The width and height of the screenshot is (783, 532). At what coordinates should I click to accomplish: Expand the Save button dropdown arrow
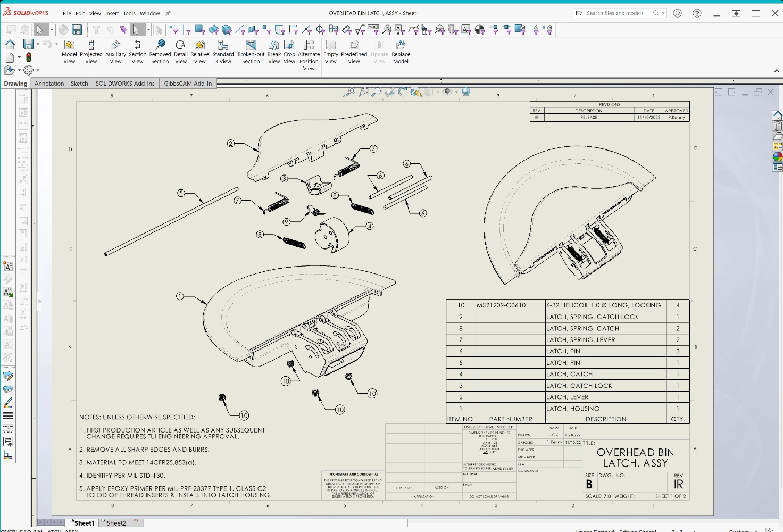tap(38, 44)
